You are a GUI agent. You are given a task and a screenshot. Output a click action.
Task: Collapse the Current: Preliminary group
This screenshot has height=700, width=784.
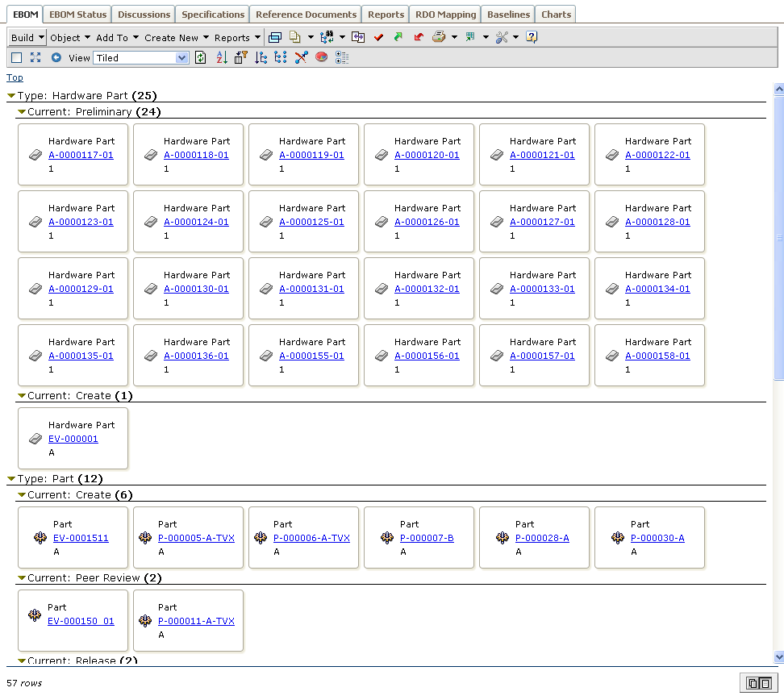click(22, 112)
